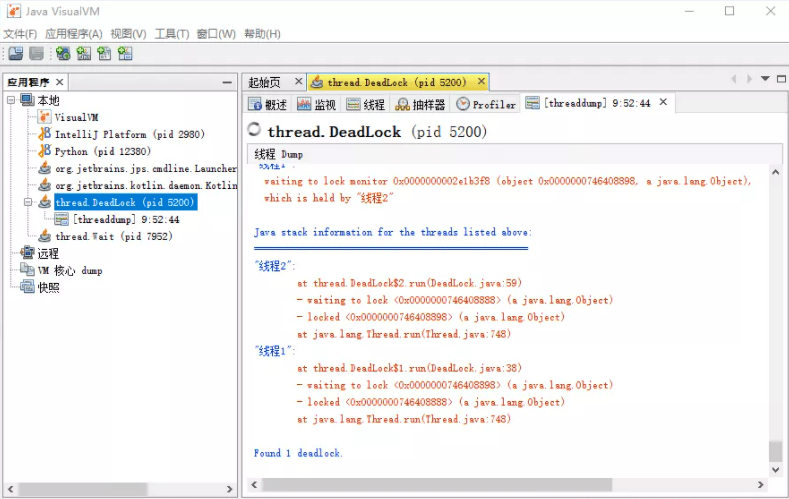This screenshot has width=789, height=499.
Task: Close the 应用程序 panel tab
Action: point(60,81)
